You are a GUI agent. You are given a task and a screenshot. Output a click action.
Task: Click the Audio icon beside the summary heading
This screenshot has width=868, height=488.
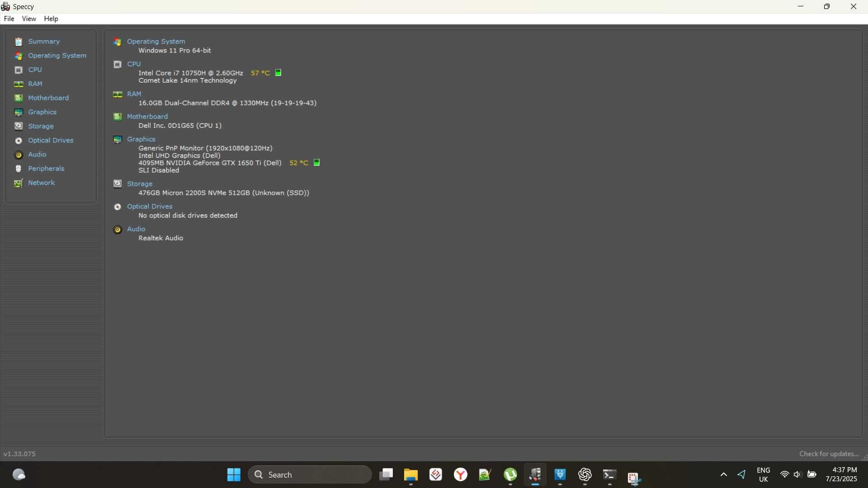118,230
